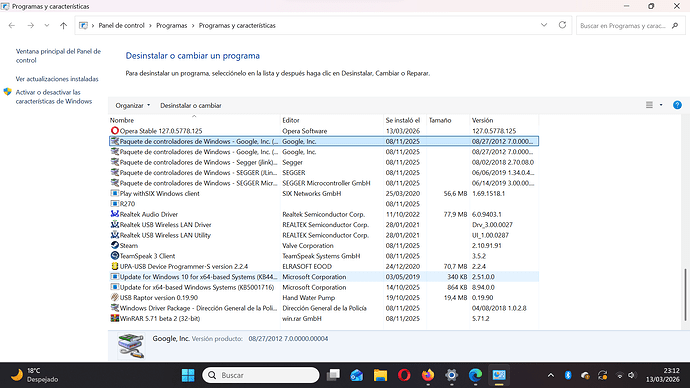
Task: Open Microsoft Edge from the taskbar
Action: click(x=475, y=375)
